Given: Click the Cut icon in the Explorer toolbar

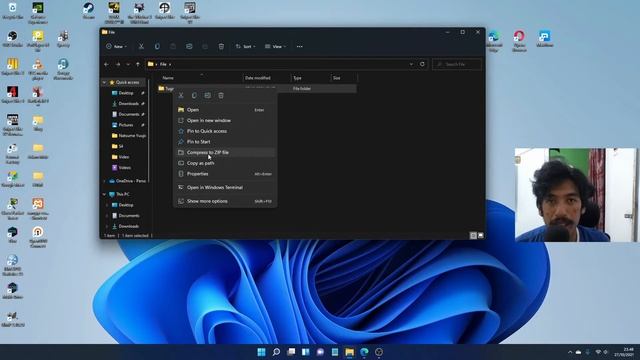Looking at the screenshot, I should click(141, 47).
